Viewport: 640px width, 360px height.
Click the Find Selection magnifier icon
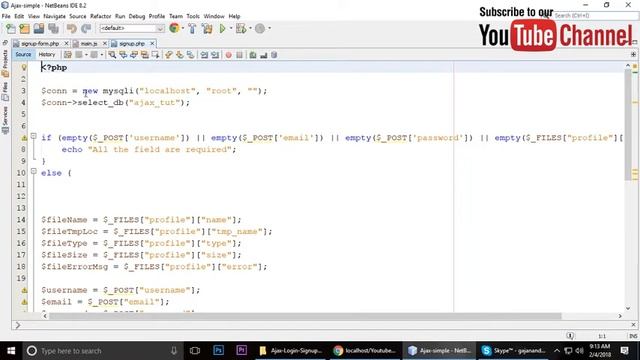(x=112, y=55)
